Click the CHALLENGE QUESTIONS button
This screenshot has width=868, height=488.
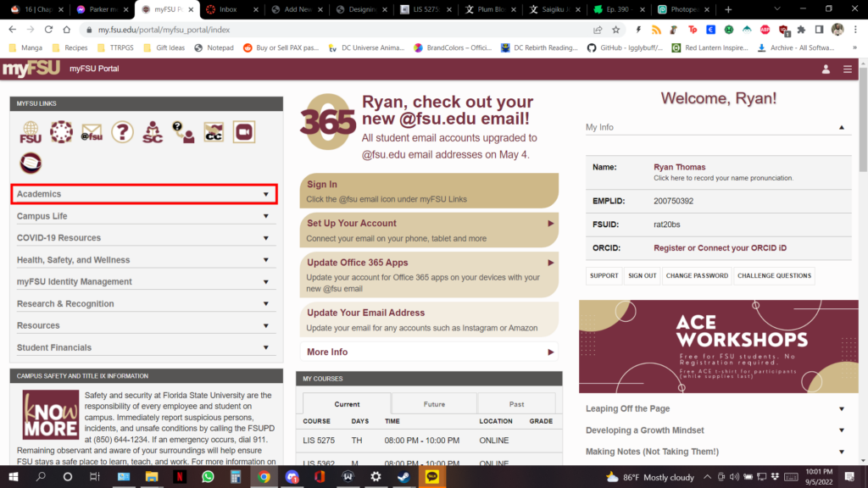tap(774, 275)
